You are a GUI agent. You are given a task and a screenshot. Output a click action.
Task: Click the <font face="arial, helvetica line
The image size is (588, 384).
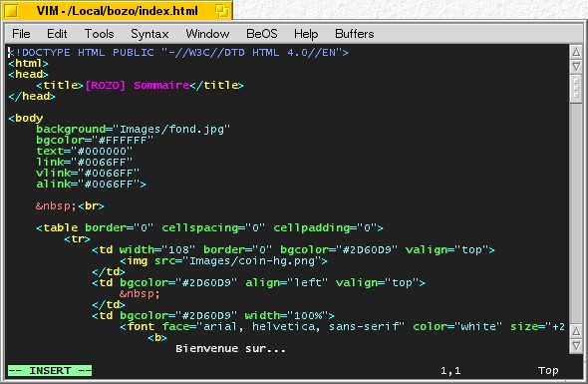click(x=342, y=326)
